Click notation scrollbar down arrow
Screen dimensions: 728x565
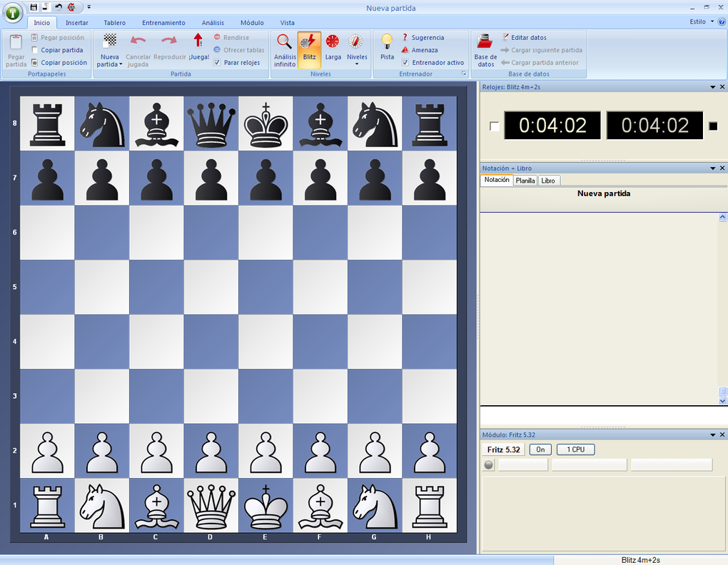click(722, 401)
